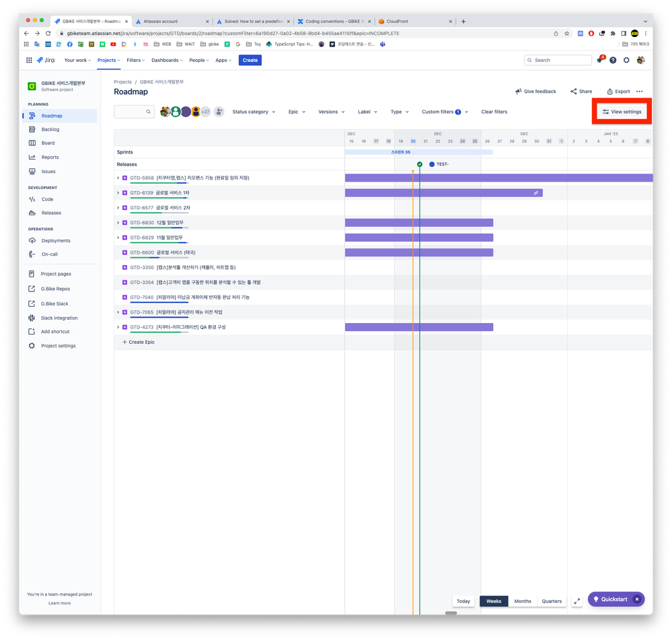Open Type filter dropdown
Screen dimensions: 672x640
point(400,112)
